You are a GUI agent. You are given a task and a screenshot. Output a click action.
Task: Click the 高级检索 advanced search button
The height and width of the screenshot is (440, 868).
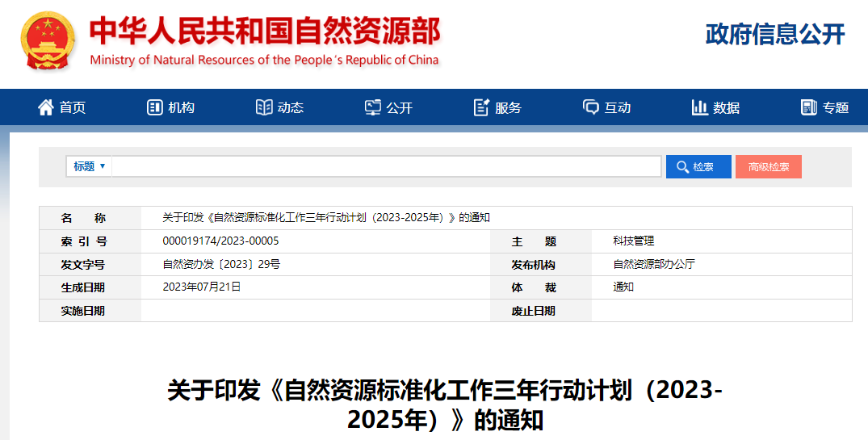click(x=769, y=166)
